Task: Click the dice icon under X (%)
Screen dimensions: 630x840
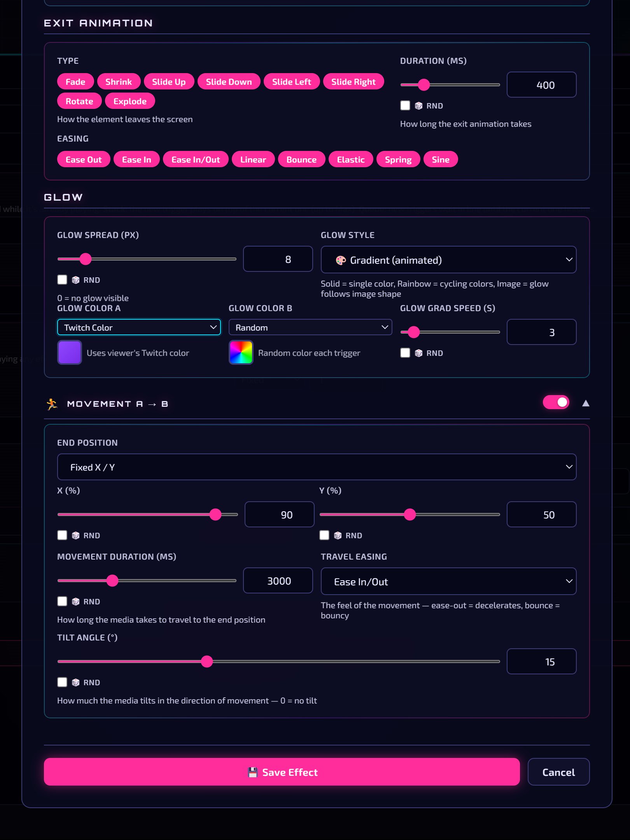Action: (75, 535)
